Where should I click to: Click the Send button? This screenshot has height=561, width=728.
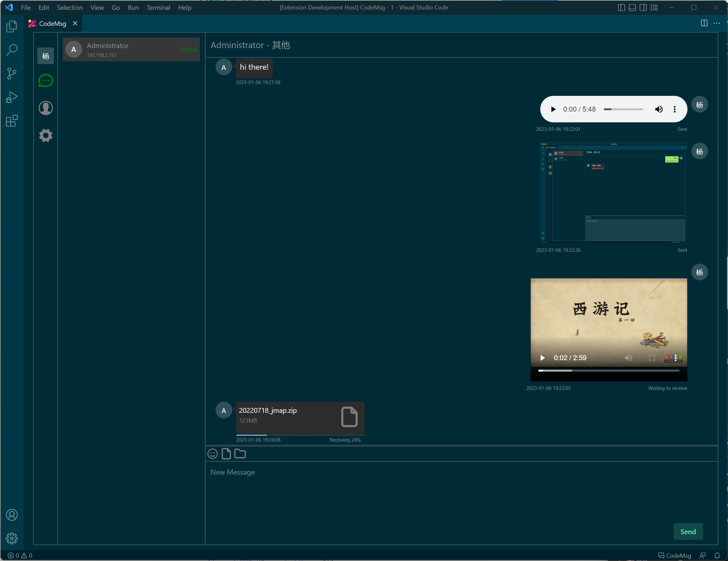click(x=688, y=531)
